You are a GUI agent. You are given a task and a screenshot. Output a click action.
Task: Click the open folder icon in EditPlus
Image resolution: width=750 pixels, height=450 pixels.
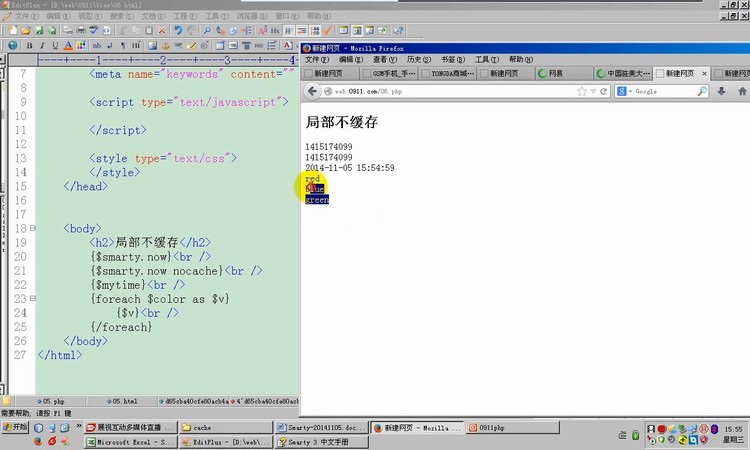(x=26, y=31)
